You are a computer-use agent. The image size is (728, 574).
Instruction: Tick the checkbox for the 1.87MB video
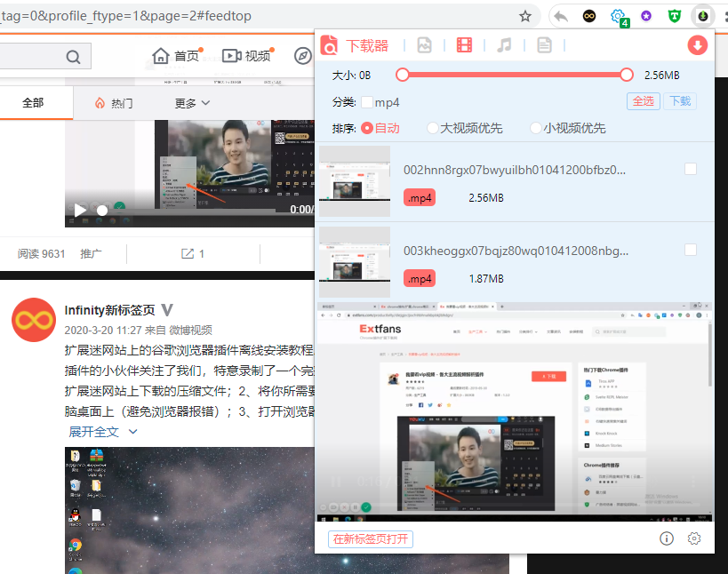pos(691,251)
